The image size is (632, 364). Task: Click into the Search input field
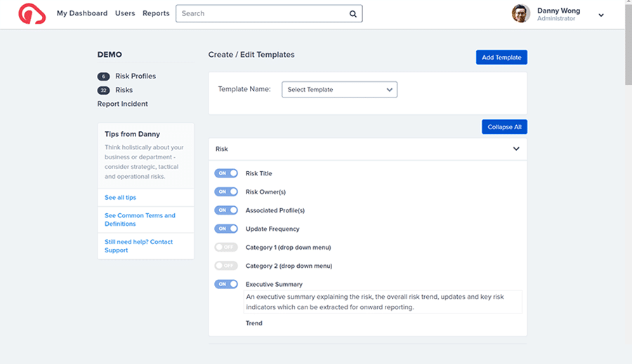click(264, 14)
